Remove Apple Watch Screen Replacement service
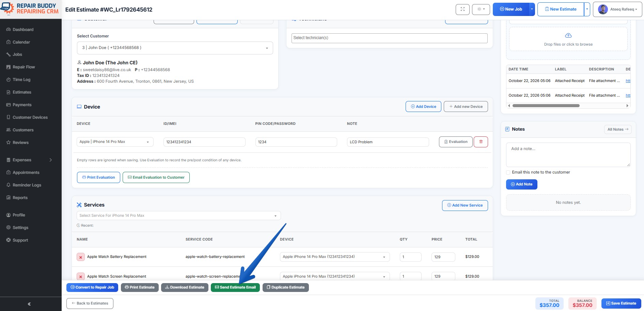This screenshot has height=311, width=644. [81, 277]
